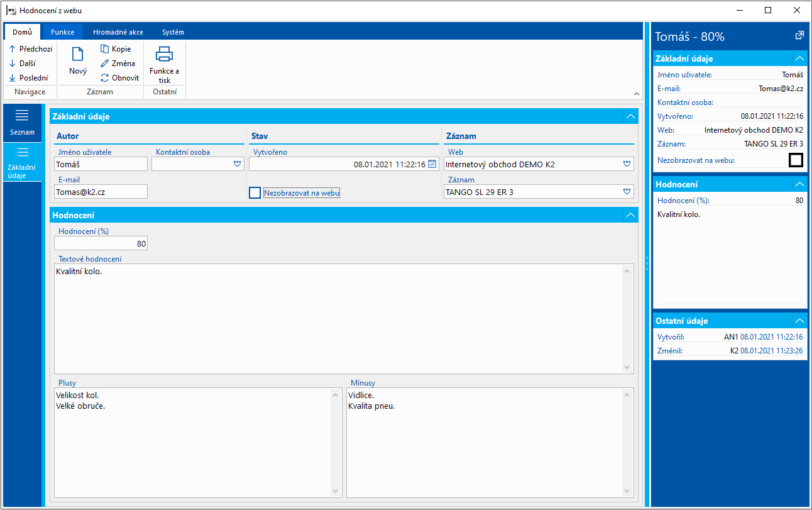Open the Kontaktní osoba dropdown
The width and height of the screenshot is (812, 510).
point(237,164)
